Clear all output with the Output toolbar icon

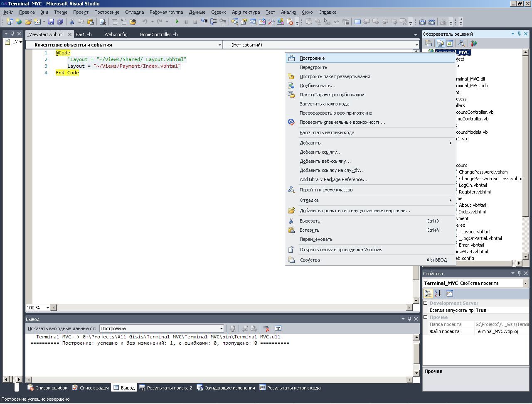pos(266,328)
